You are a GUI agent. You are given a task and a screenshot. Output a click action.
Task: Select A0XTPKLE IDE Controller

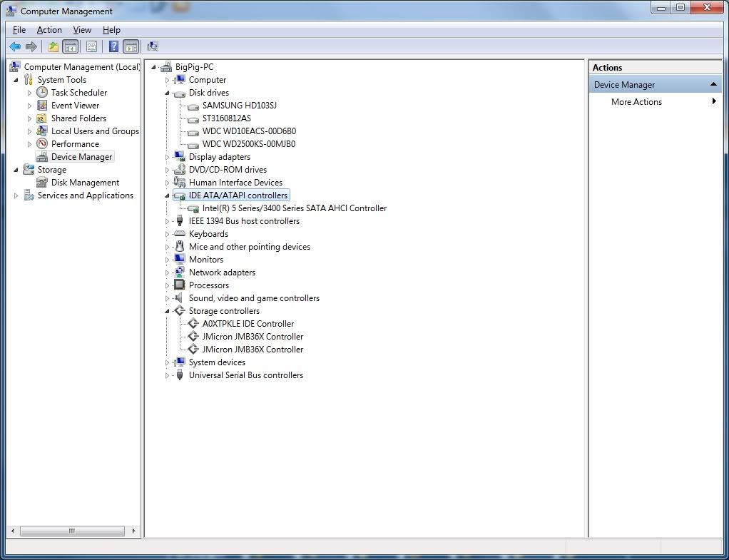[248, 324]
